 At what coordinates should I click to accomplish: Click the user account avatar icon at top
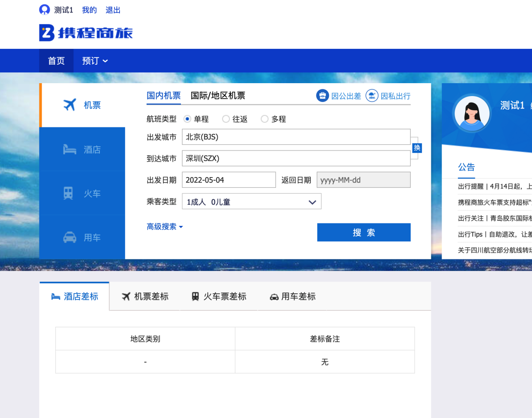(44, 9)
